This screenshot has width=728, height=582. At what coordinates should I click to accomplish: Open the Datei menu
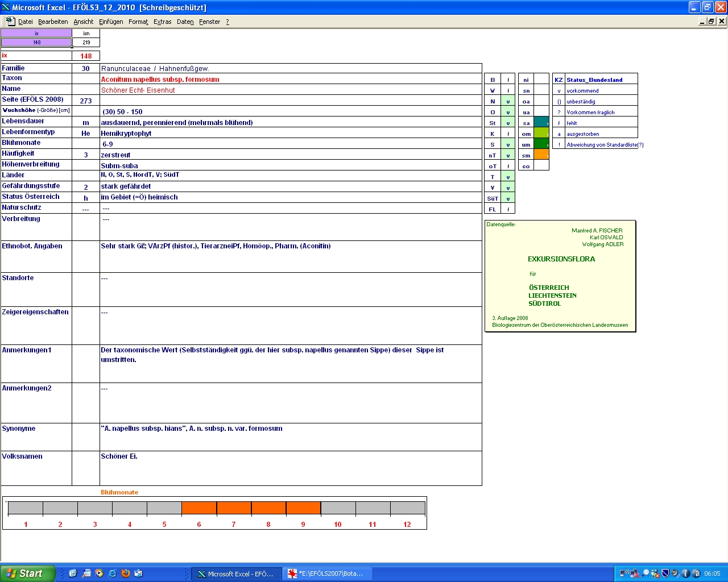click(x=25, y=22)
